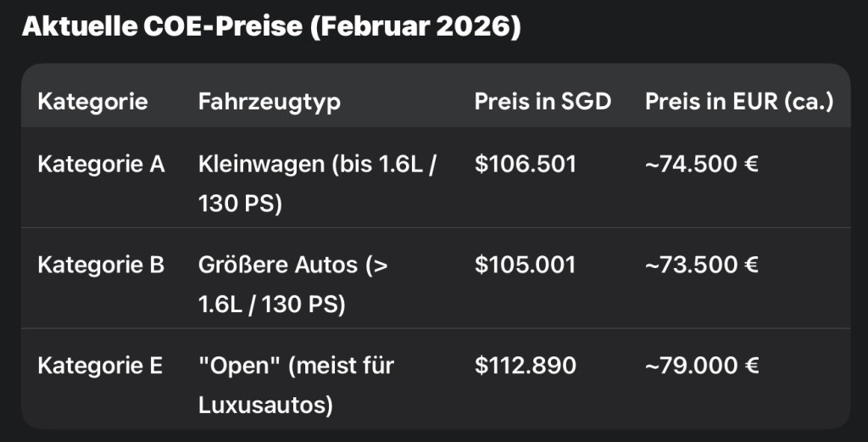Select the 'Fahrzeugtyp' column header
This screenshot has width=868, height=442.
pyautogui.click(x=270, y=102)
